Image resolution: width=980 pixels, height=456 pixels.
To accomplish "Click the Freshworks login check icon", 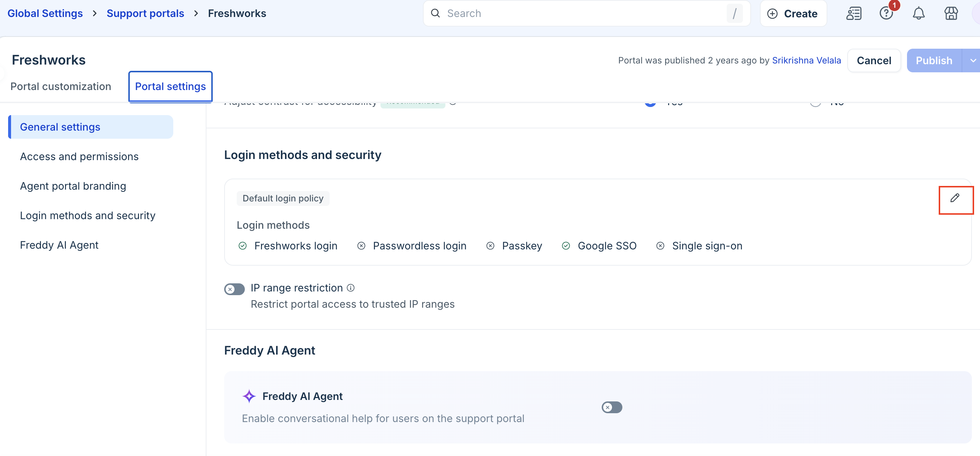I will (242, 246).
